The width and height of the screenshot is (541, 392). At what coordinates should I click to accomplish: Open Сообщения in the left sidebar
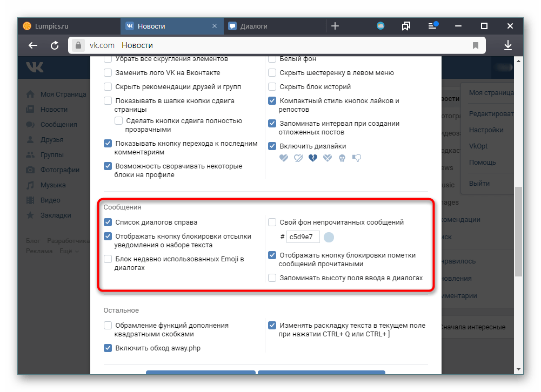tap(58, 125)
